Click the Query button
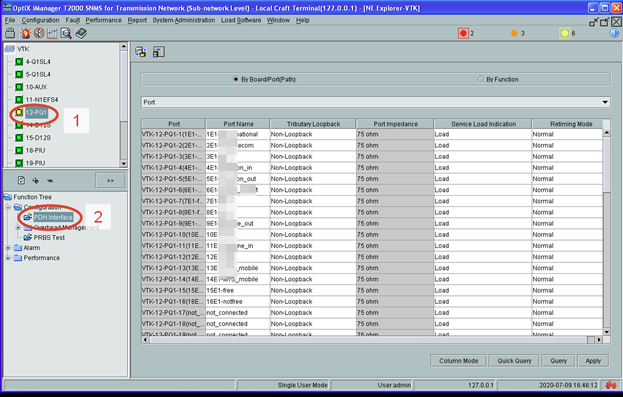This screenshot has height=397, width=623. tap(558, 361)
